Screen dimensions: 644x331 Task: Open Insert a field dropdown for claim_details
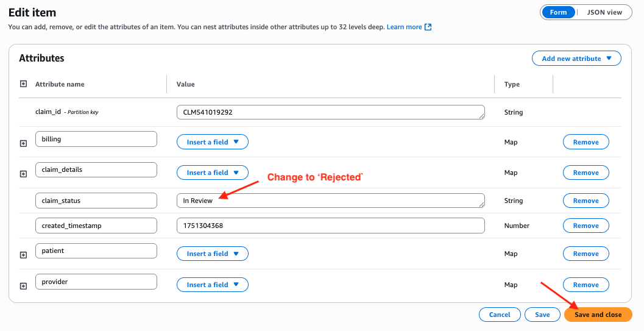pos(213,173)
